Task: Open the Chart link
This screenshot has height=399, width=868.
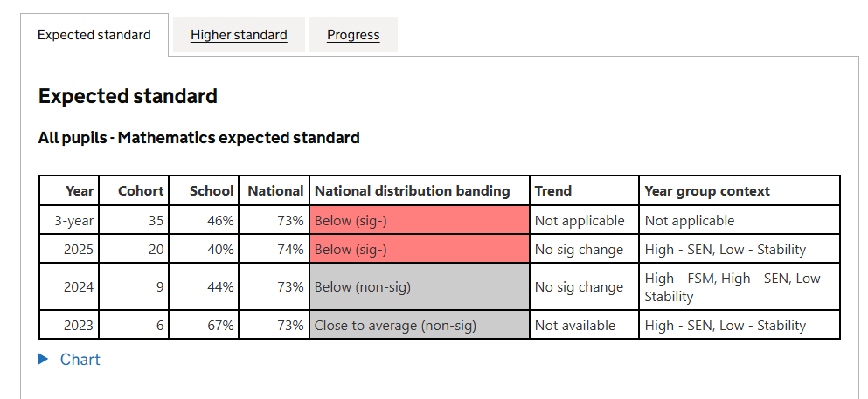Action: (x=80, y=360)
